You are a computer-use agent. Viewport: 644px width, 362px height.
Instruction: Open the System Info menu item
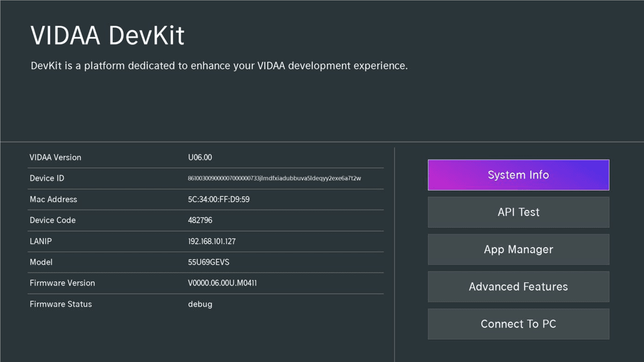click(x=518, y=175)
